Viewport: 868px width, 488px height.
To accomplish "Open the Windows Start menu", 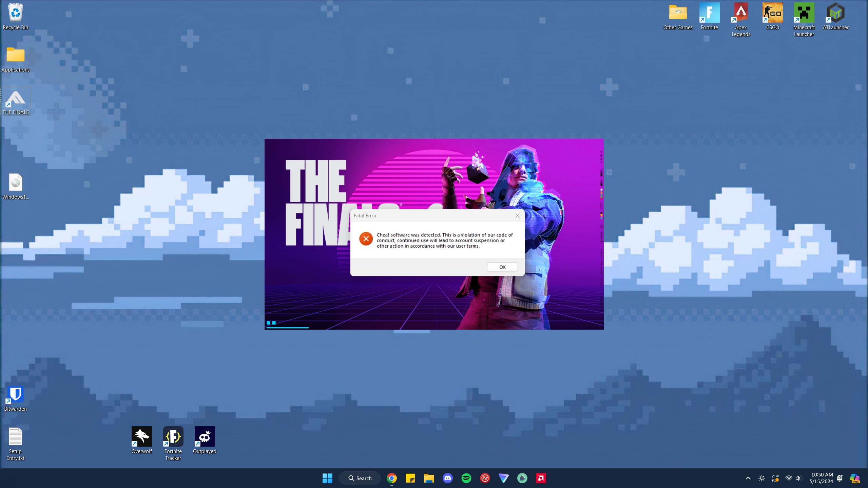I will [x=327, y=478].
